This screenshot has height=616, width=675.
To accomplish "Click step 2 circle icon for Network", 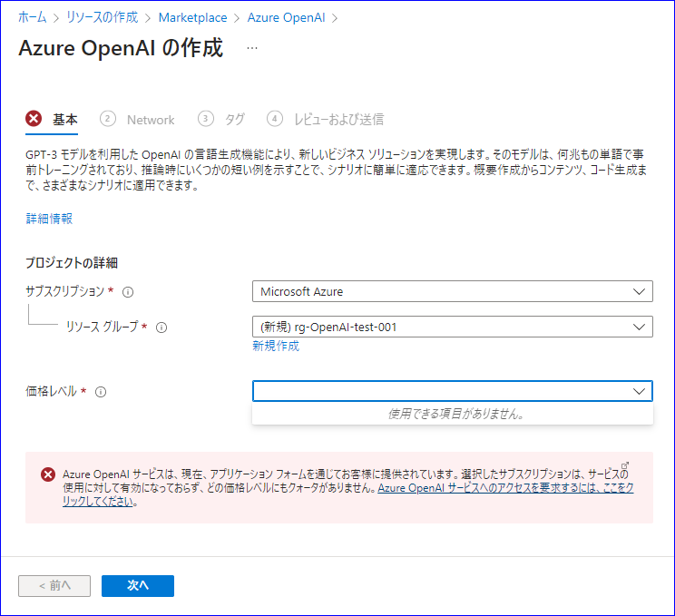I will tap(108, 118).
